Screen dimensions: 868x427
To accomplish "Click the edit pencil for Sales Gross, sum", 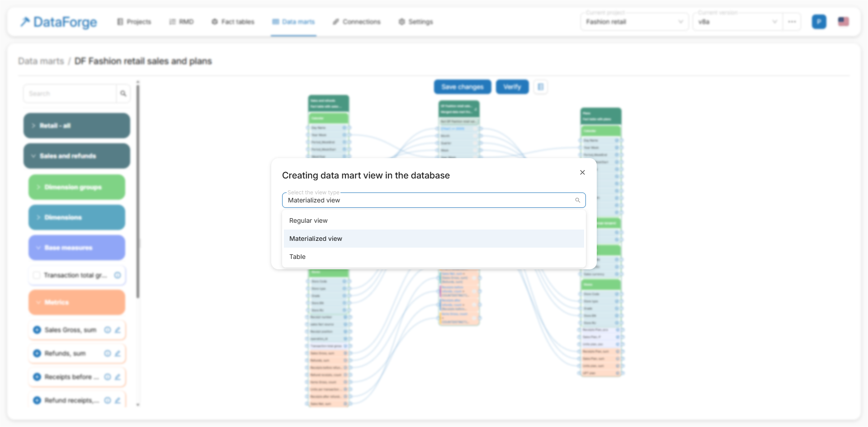I will 118,330.
